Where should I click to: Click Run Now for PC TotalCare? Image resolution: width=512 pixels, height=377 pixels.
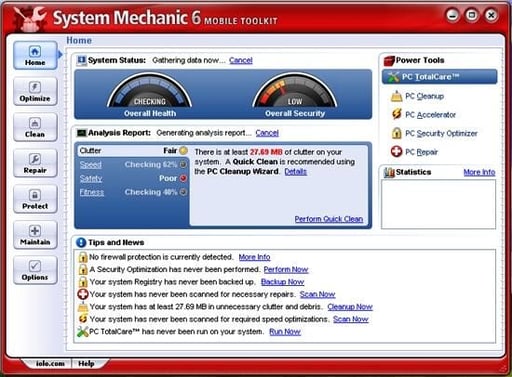click(x=285, y=332)
